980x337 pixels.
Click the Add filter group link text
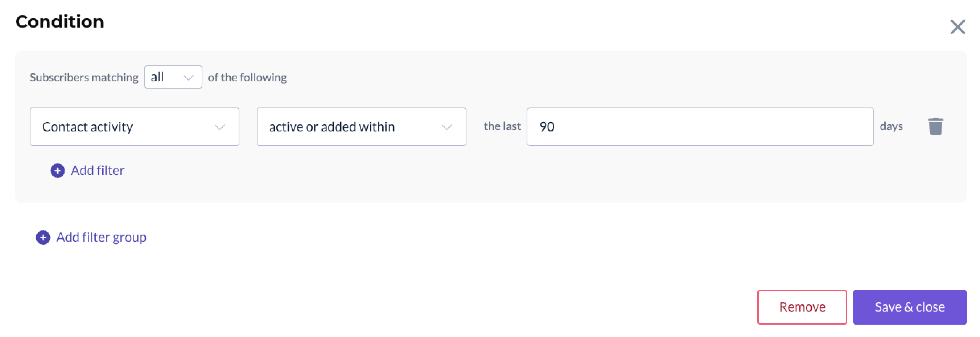(101, 237)
